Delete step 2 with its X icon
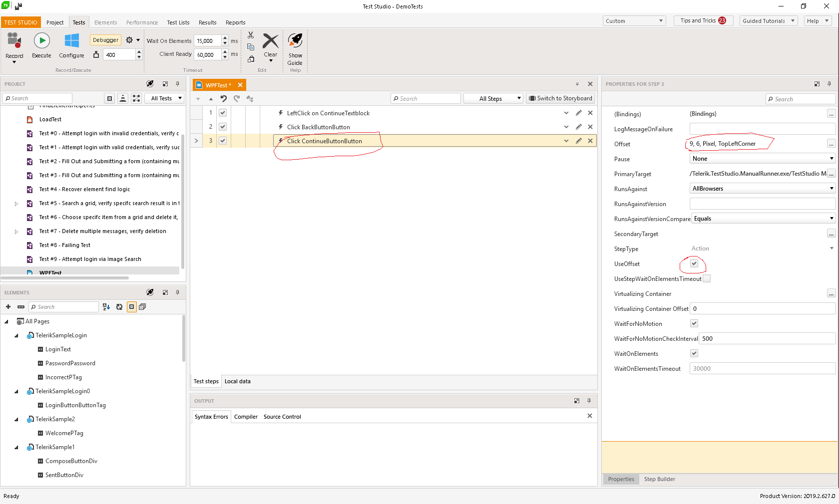 590,127
